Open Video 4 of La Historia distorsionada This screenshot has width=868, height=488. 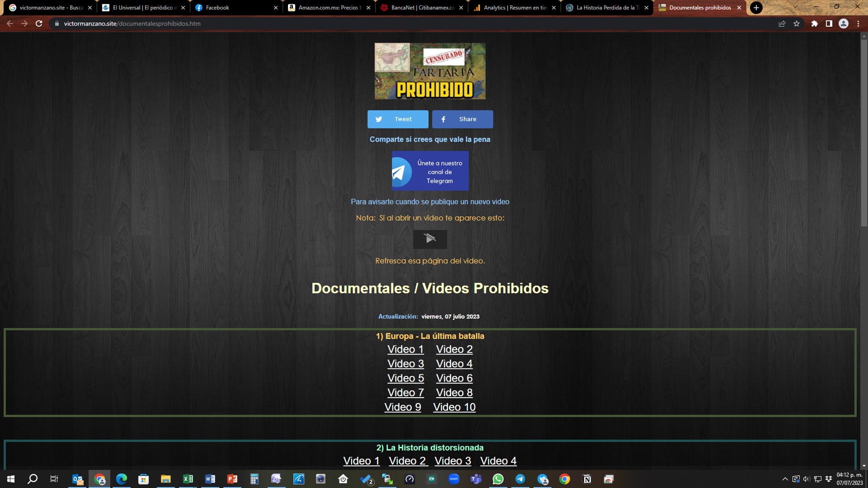(498, 461)
